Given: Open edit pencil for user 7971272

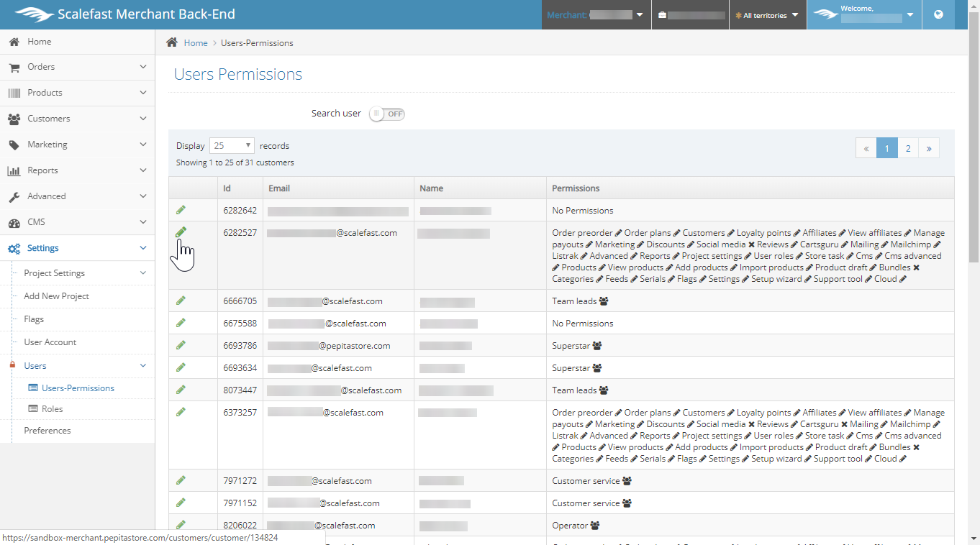Looking at the screenshot, I should (x=181, y=480).
